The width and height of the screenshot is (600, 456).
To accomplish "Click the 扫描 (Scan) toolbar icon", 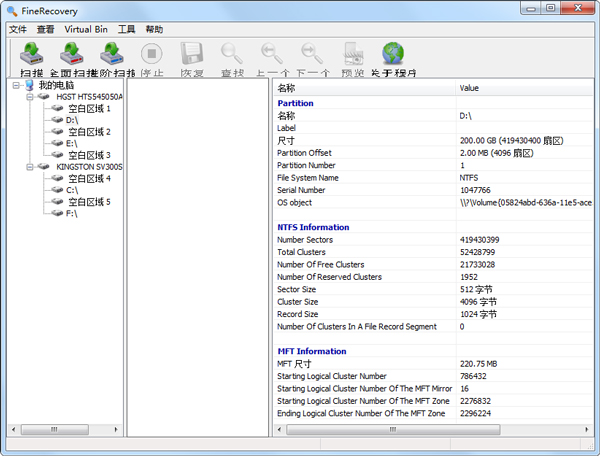I will [x=32, y=55].
